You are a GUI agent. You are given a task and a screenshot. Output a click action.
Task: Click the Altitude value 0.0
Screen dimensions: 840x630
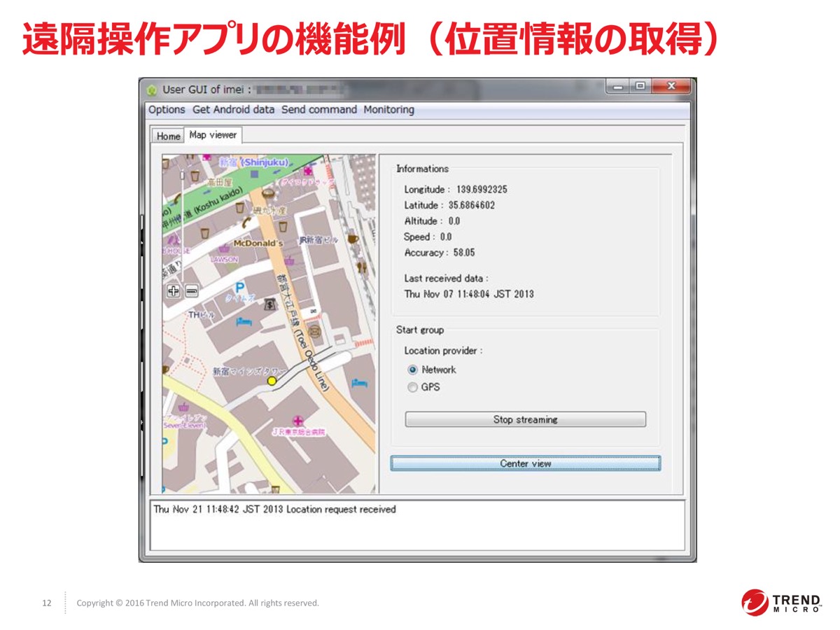454,221
